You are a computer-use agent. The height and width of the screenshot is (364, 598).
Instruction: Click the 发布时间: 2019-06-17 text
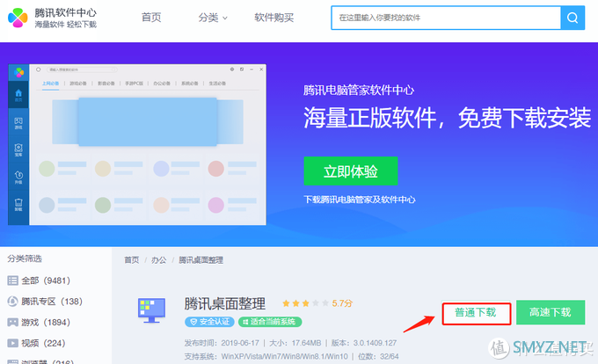(222, 343)
